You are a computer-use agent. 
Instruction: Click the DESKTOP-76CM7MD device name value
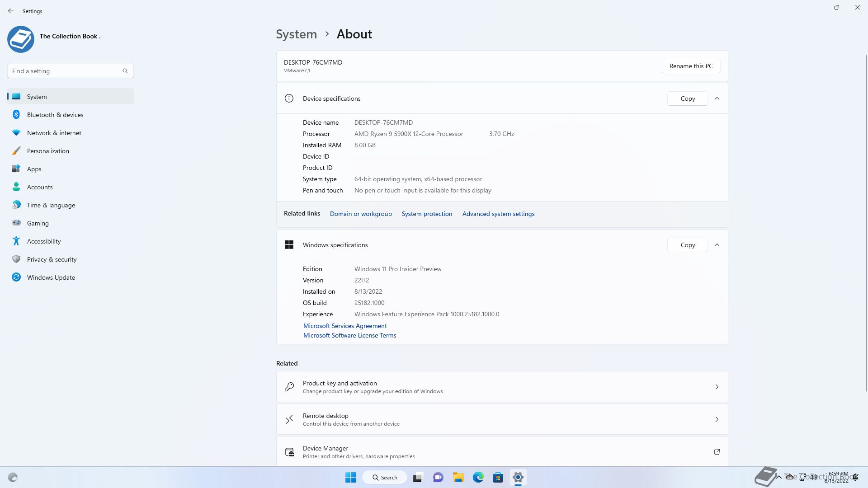click(383, 122)
